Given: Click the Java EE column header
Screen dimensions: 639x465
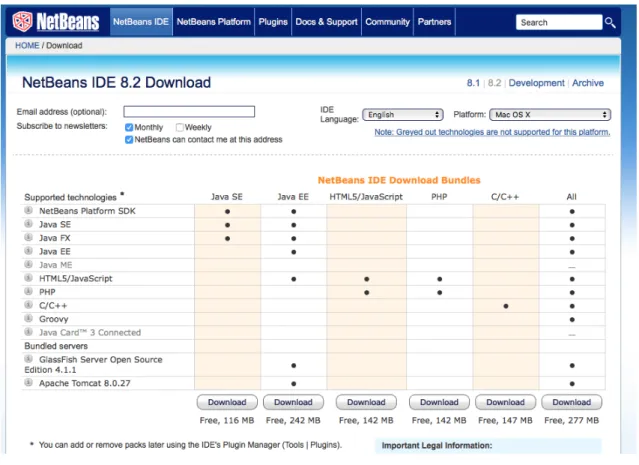Looking at the screenshot, I should point(293,197).
